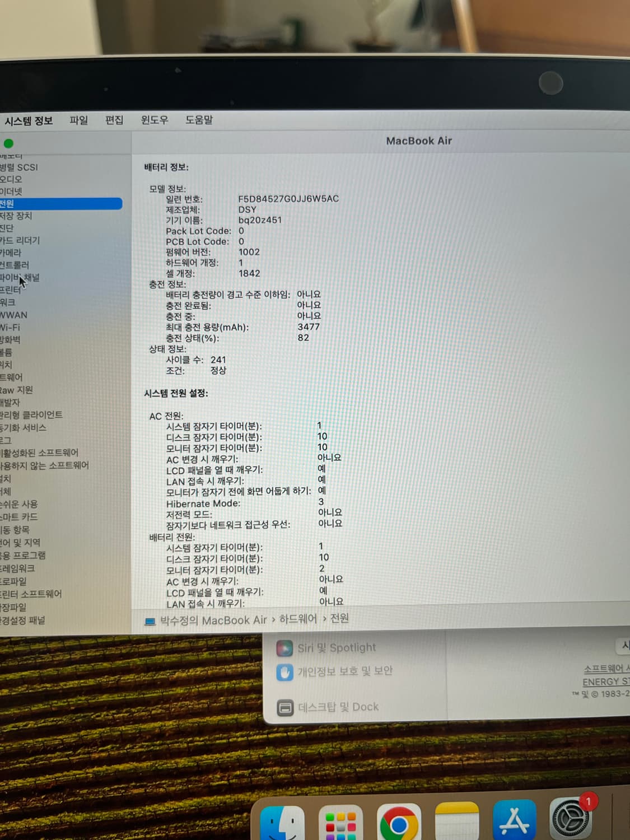Viewport: 630px width, 840px height.
Task: Click the Siri 및 Spotlight icon
Action: (x=286, y=647)
